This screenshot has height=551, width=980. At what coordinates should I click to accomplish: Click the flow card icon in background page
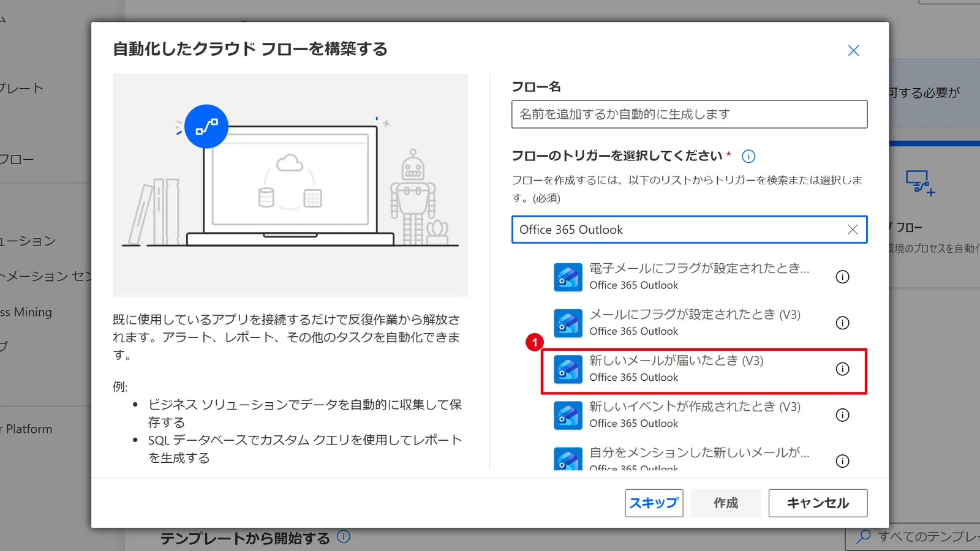pos(920,183)
